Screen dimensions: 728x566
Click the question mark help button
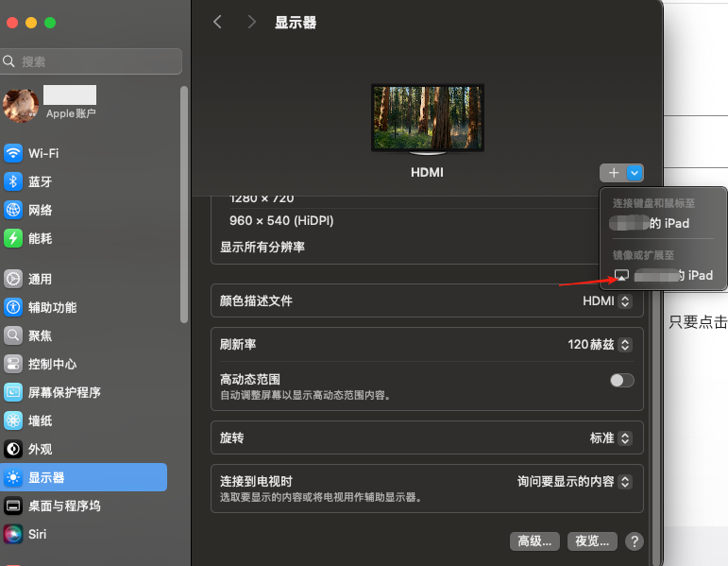coord(635,541)
